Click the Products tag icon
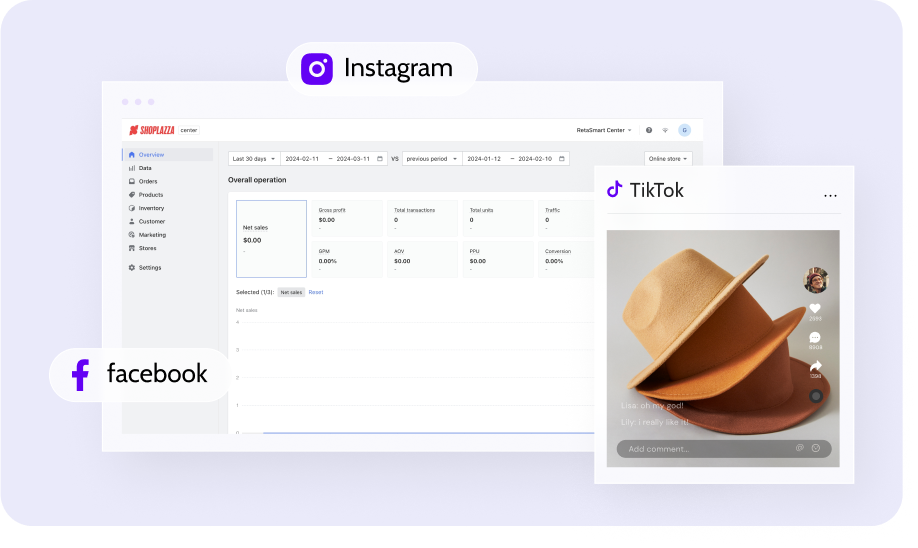The height and width of the screenshot is (548, 918). [x=132, y=195]
